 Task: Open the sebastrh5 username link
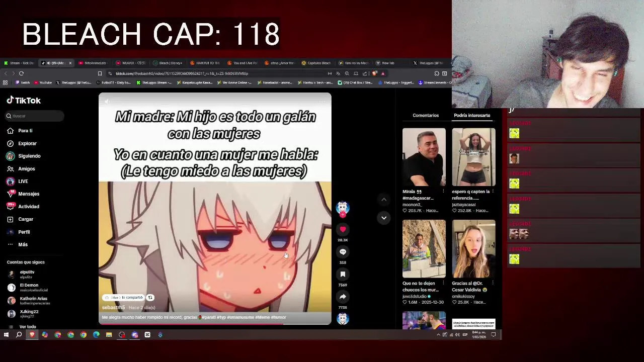pyautogui.click(x=113, y=308)
